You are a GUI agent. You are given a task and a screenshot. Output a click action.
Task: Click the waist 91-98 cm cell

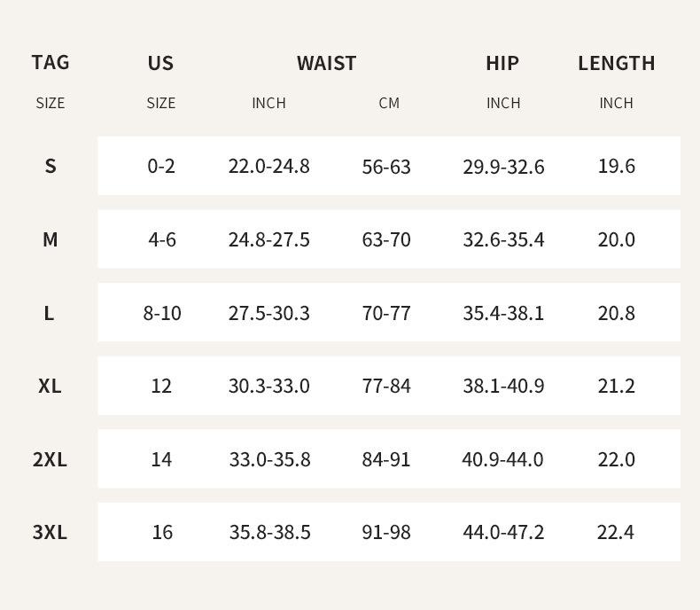pos(386,532)
